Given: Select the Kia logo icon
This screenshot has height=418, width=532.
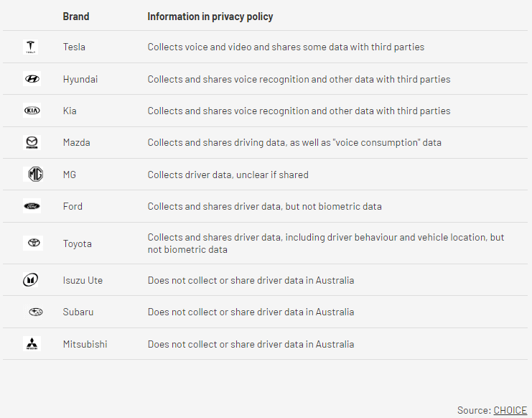Looking at the screenshot, I should (32, 111).
